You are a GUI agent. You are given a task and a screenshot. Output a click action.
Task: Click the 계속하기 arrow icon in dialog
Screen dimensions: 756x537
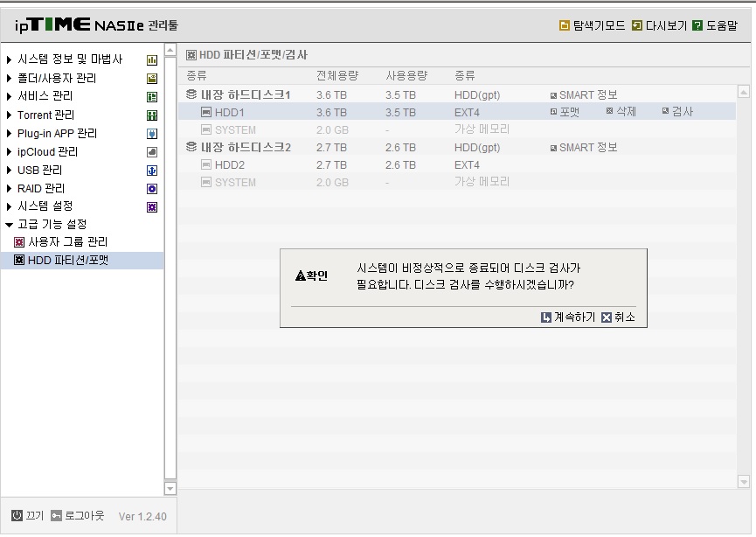[545, 317]
